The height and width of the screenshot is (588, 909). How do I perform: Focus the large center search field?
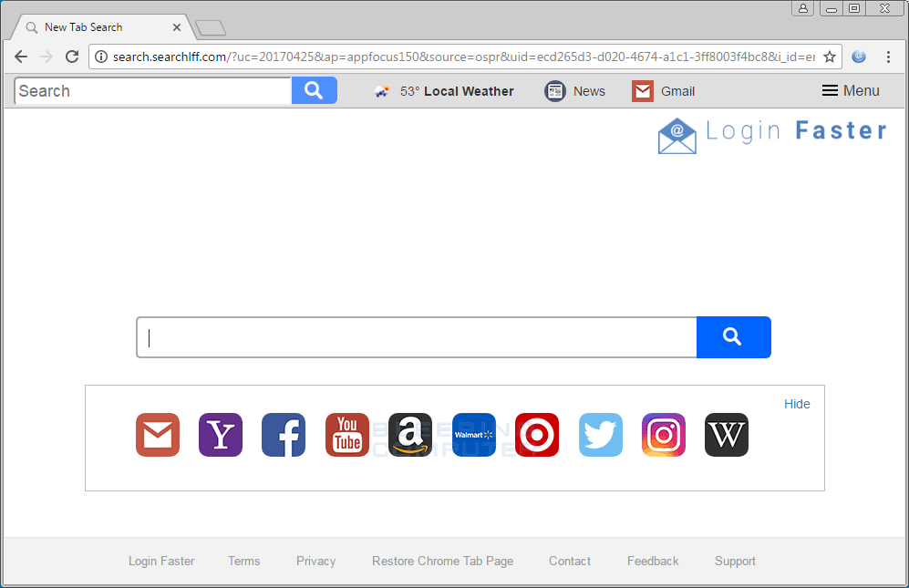tap(417, 337)
